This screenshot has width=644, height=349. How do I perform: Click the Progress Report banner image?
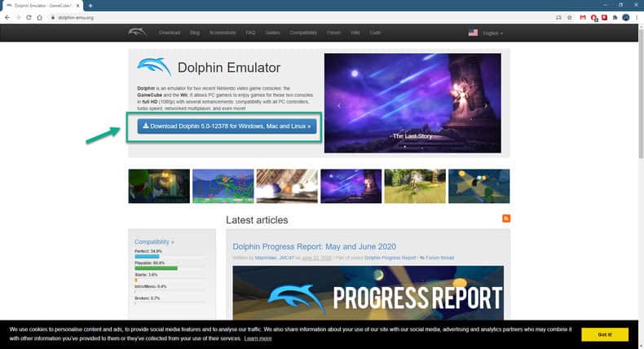point(368,293)
